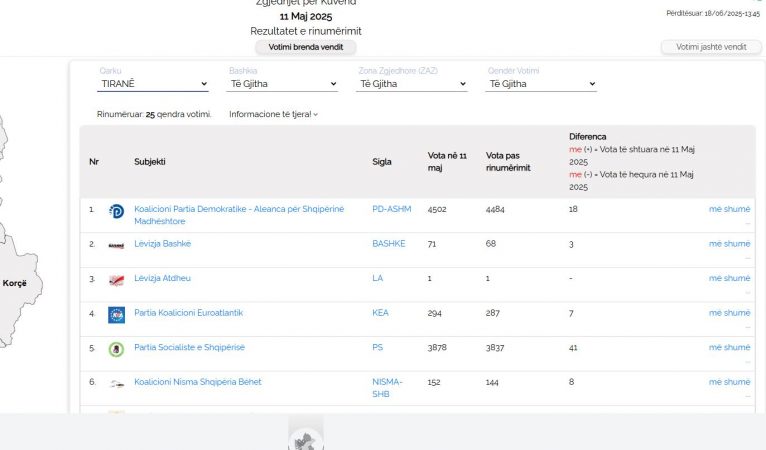Open the Qarku dropdown showing TIRANË

pos(153,84)
